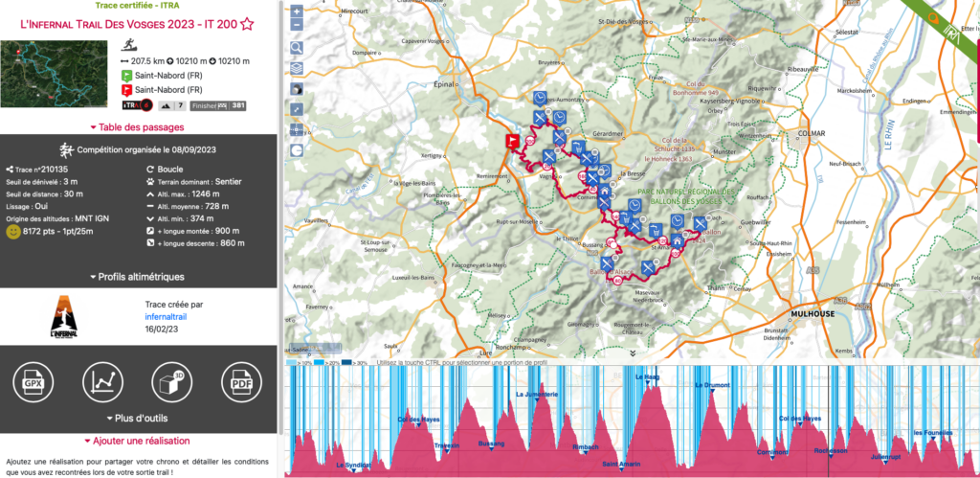Click the MULHOUSE city label on map

pyautogui.click(x=813, y=314)
